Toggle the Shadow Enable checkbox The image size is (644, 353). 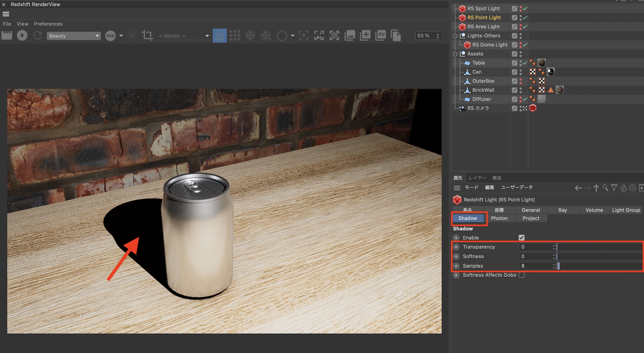521,238
